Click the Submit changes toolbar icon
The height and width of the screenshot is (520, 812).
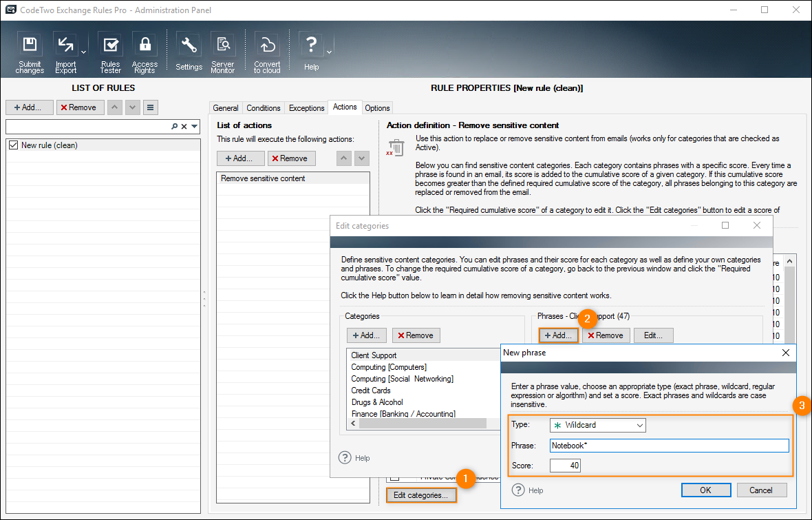tap(30, 52)
